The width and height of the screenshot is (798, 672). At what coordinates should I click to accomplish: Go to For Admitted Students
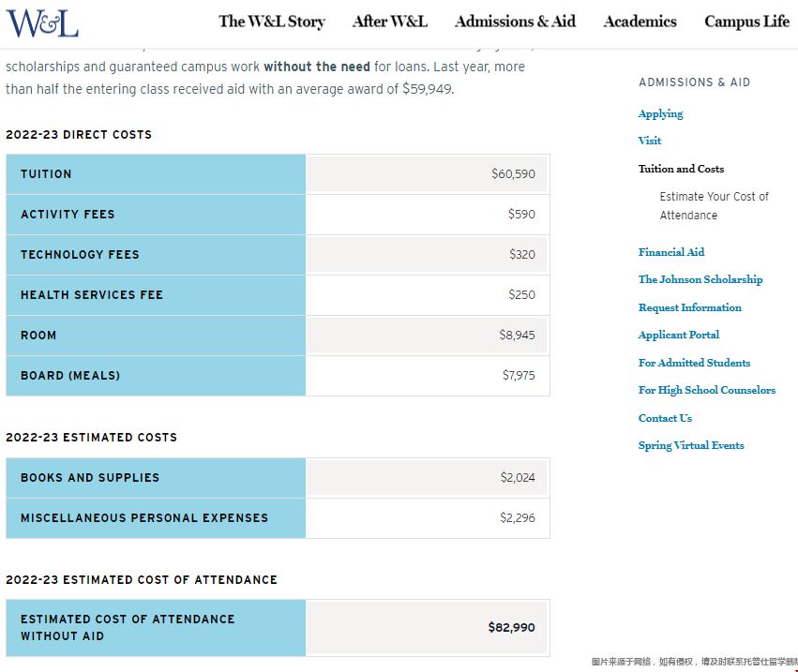tap(694, 363)
